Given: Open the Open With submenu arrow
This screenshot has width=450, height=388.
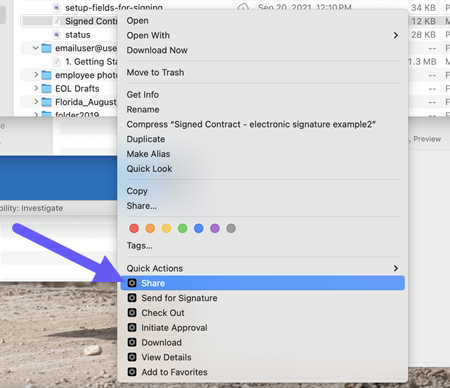Looking at the screenshot, I should pos(396,35).
